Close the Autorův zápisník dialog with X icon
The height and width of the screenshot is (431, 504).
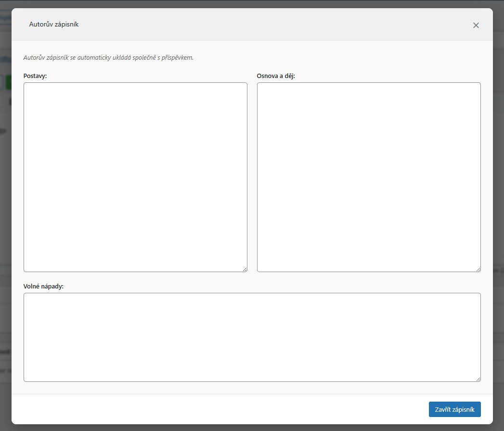click(476, 25)
